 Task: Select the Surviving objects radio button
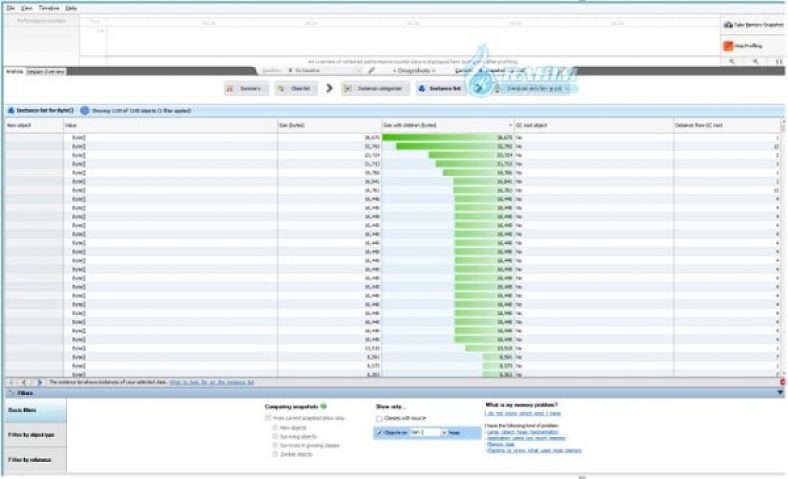pyautogui.click(x=275, y=437)
